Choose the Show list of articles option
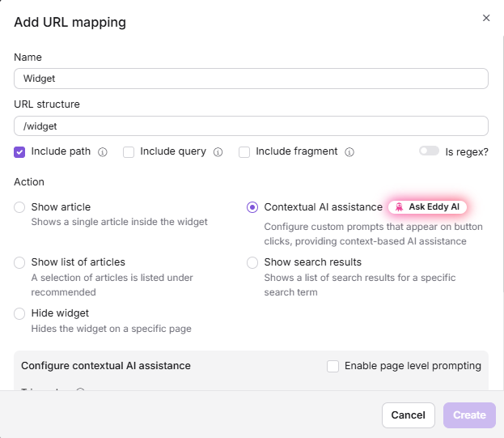This screenshot has width=504, height=438. (x=19, y=262)
